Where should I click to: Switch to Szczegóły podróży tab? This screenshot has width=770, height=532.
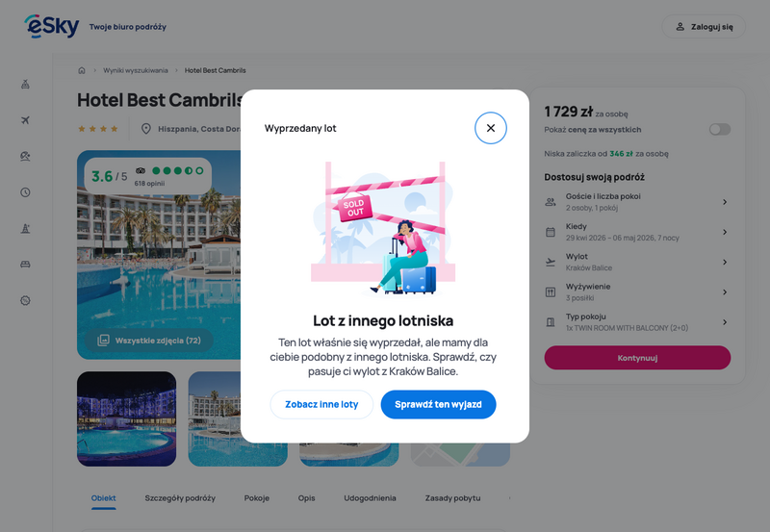point(180,498)
